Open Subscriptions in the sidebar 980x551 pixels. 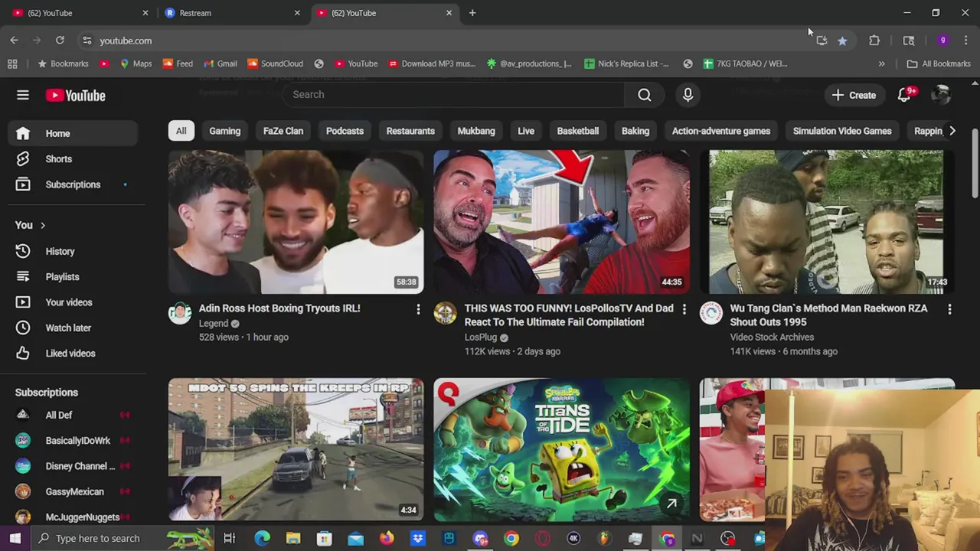pos(73,184)
